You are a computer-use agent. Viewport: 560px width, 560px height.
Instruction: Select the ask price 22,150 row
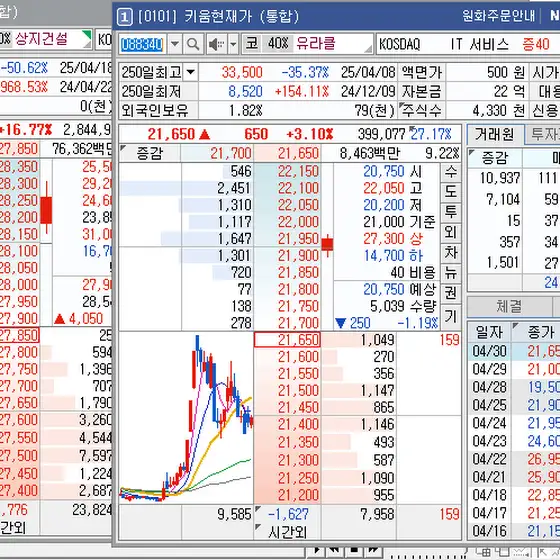pos(288,172)
